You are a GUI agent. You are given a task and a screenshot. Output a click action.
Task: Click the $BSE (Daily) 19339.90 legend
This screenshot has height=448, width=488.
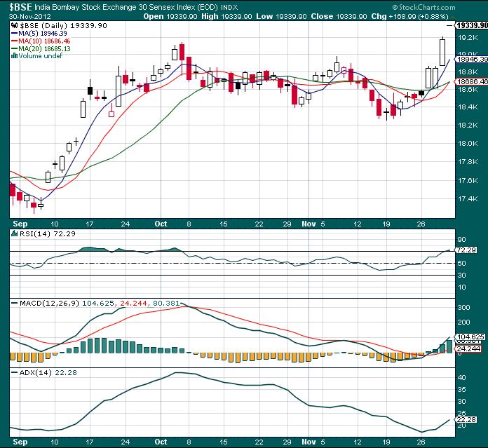coord(63,26)
